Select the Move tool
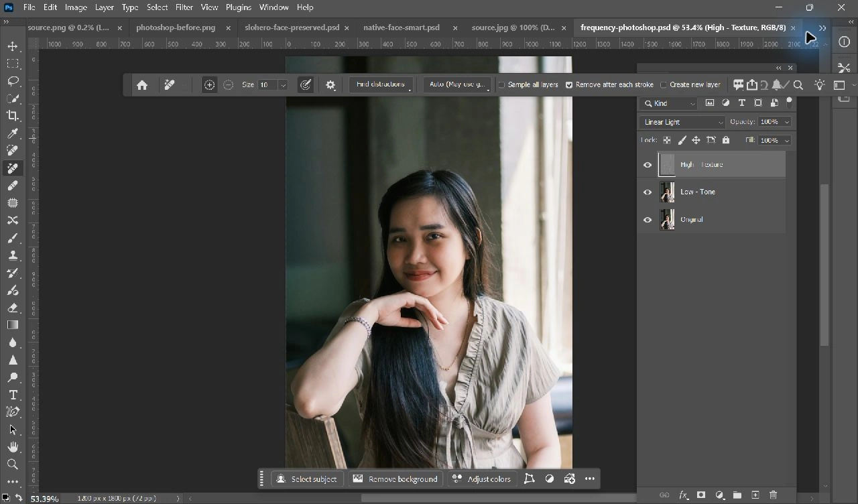 13,46
